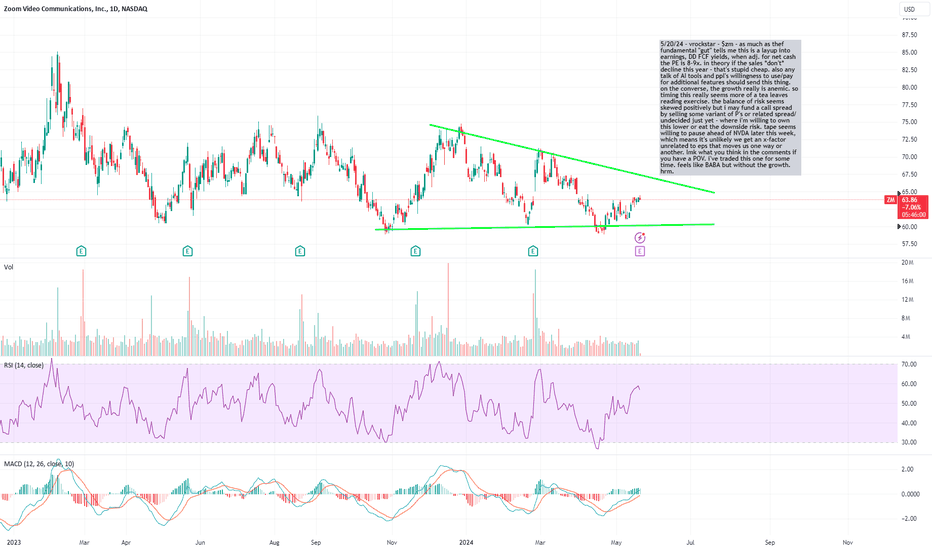Select the descending green upper trendline
Image resolution: width=932 pixels, height=550 pixels.
(x=572, y=159)
